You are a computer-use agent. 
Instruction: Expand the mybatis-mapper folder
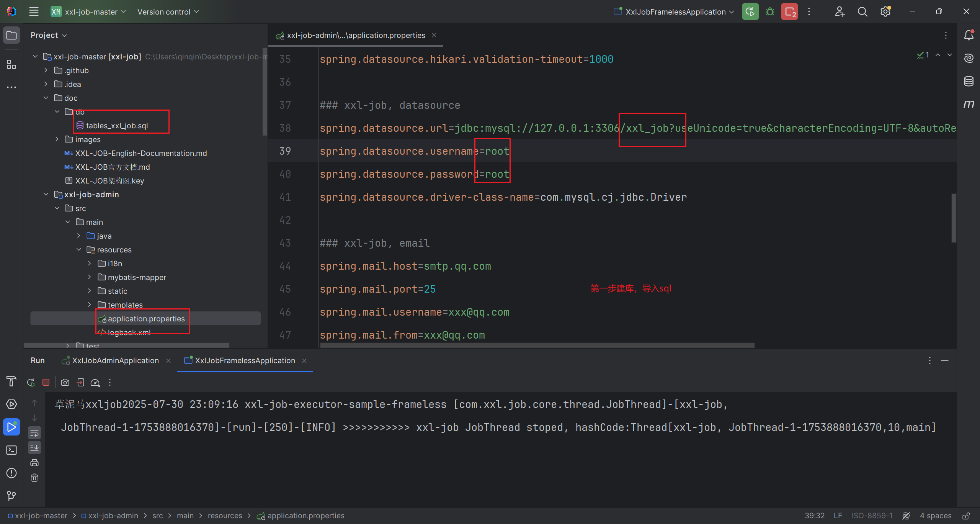89,277
